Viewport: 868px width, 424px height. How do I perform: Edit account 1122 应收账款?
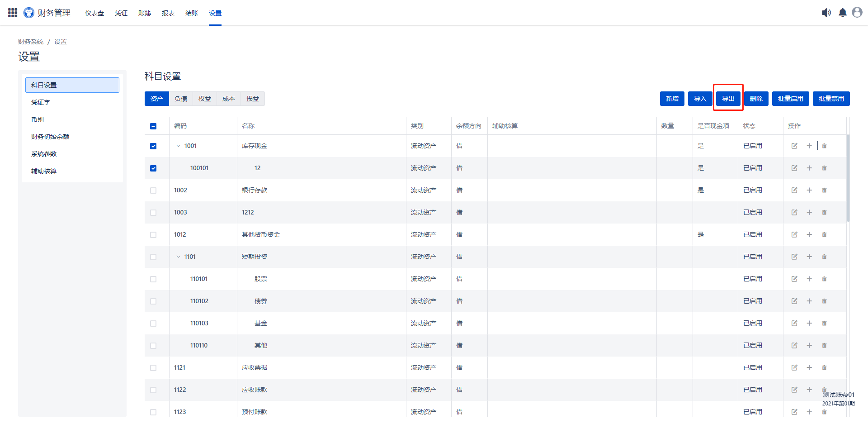pyautogui.click(x=794, y=390)
